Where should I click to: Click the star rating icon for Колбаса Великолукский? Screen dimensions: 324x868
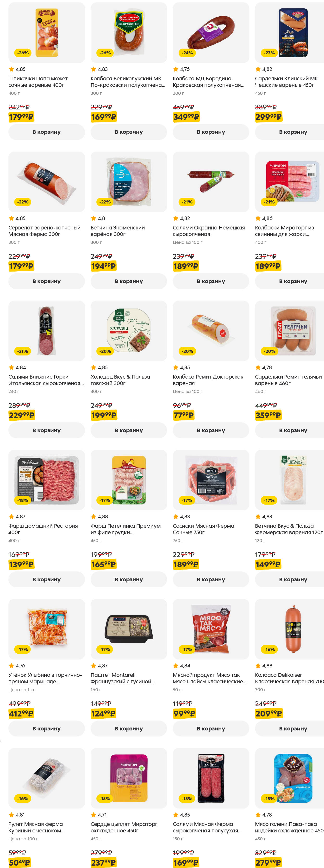coord(94,69)
